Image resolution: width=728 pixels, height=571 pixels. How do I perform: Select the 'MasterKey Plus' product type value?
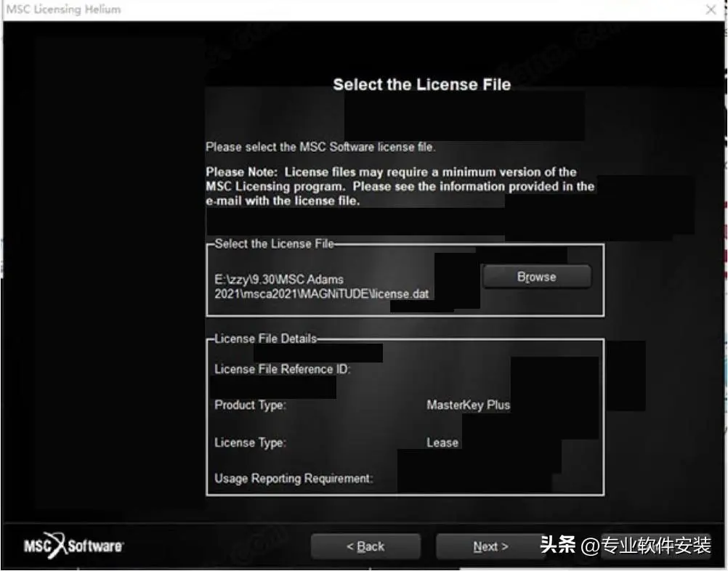click(469, 405)
